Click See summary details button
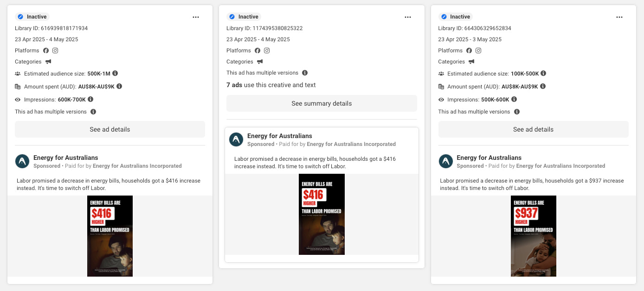644x291 pixels. click(x=322, y=103)
